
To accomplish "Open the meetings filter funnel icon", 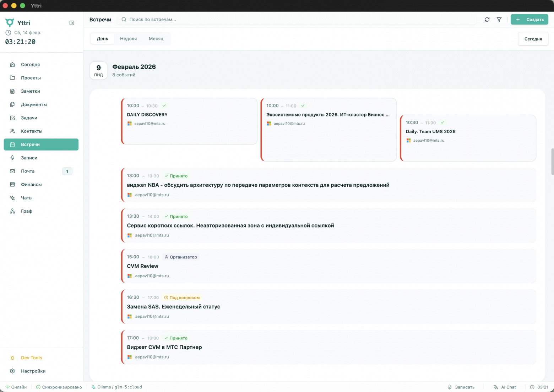I will (x=499, y=20).
